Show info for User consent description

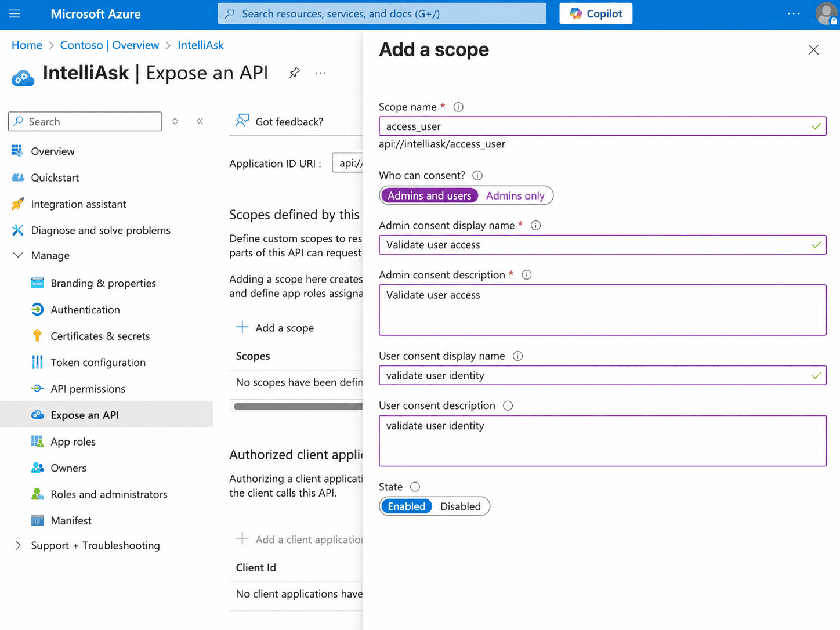click(508, 405)
